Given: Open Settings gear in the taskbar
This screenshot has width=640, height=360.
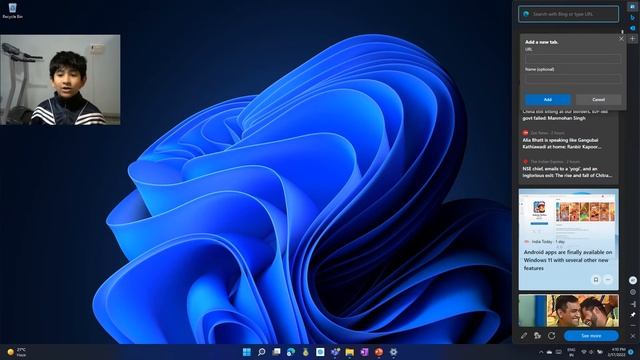Looking at the screenshot, I should [393, 352].
